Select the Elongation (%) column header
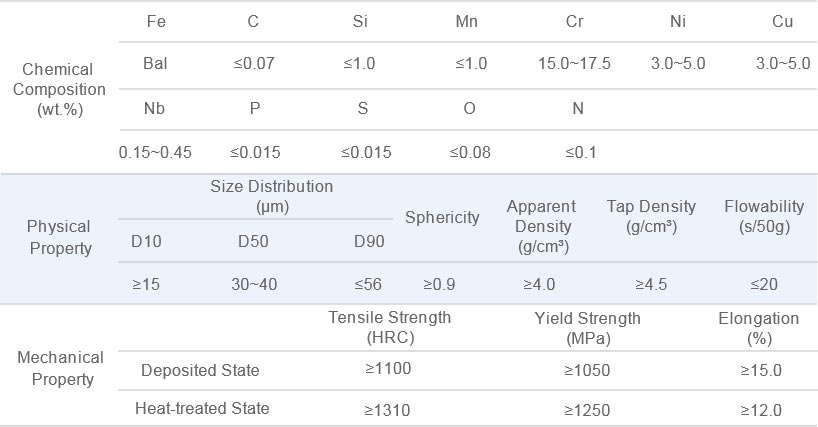 coord(759,328)
